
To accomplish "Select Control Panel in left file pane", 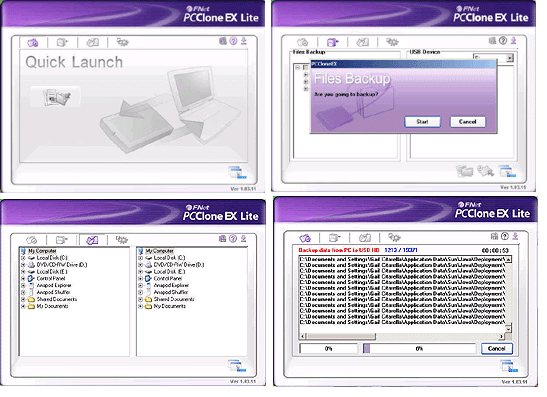I will coord(51,278).
